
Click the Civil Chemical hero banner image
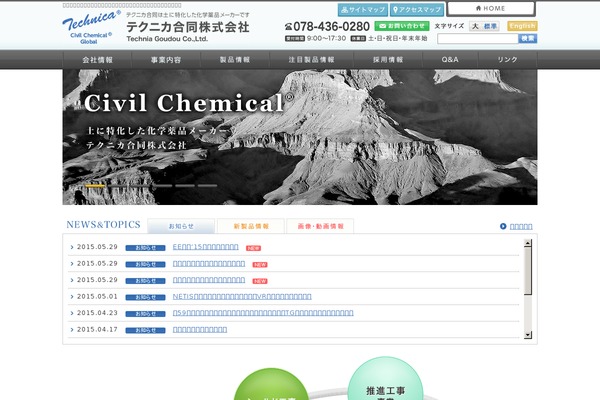300,137
